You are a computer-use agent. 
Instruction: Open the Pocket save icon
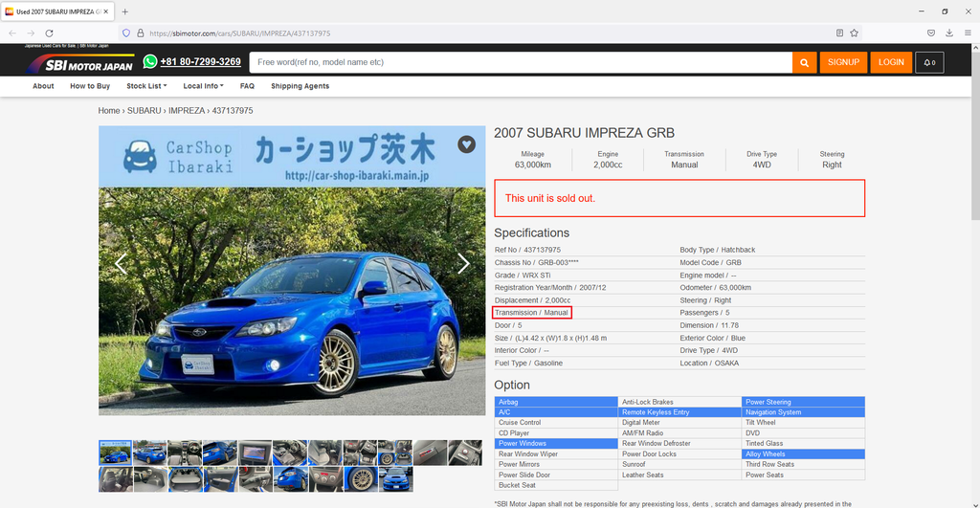pyautogui.click(x=930, y=33)
